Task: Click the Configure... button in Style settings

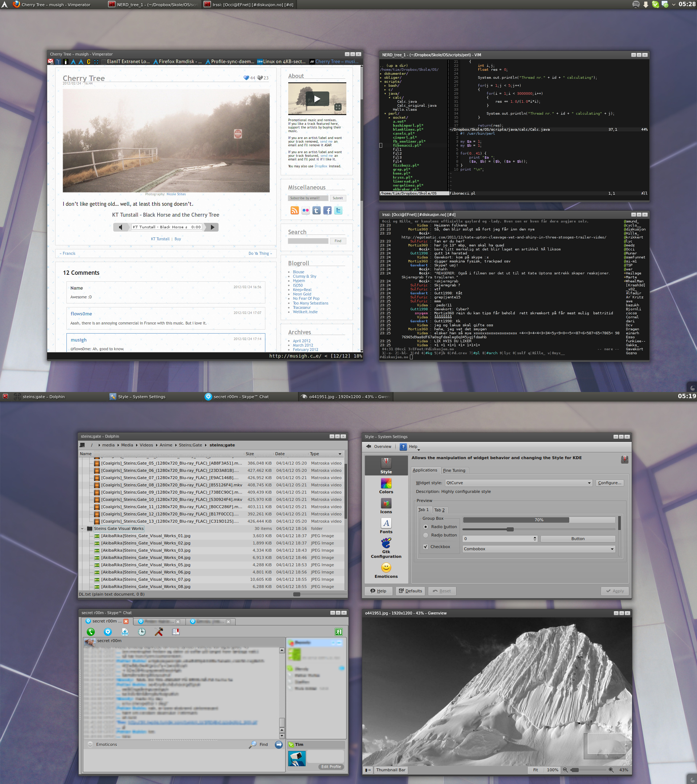Action: pos(610,483)
